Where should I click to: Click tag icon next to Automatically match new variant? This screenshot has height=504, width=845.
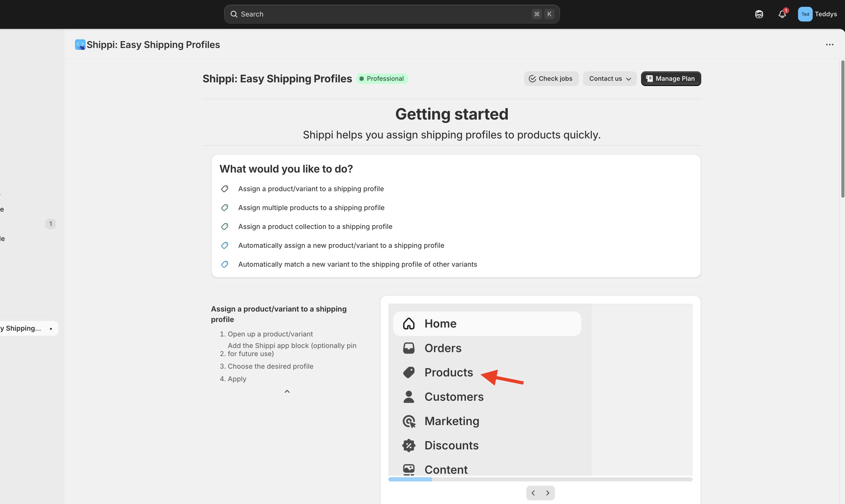point(225,264)
